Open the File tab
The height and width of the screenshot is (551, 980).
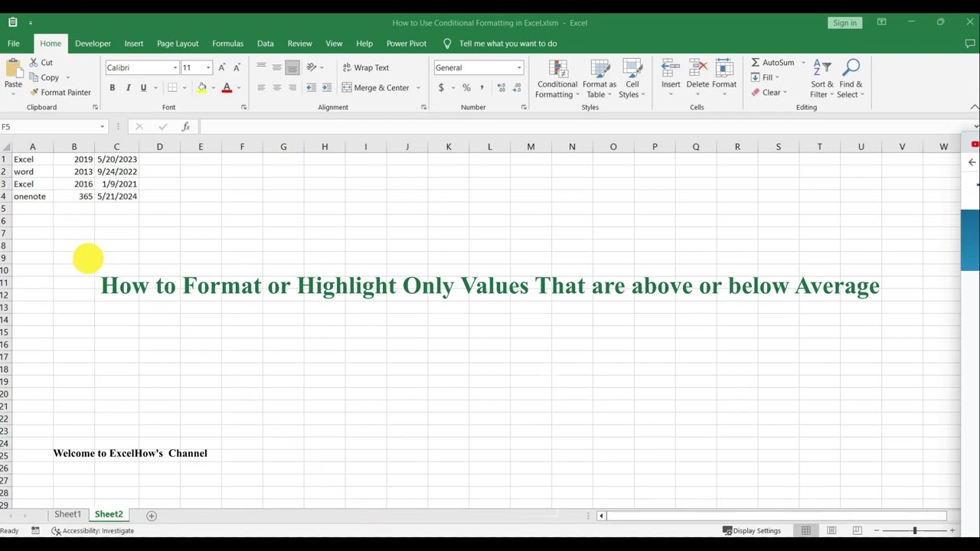pos(14,44)
